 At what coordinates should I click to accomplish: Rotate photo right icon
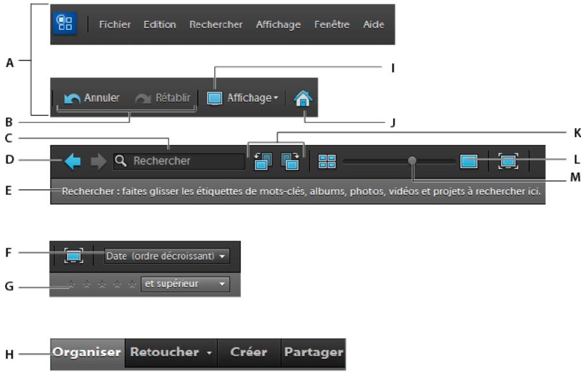[x=290, y=161]
